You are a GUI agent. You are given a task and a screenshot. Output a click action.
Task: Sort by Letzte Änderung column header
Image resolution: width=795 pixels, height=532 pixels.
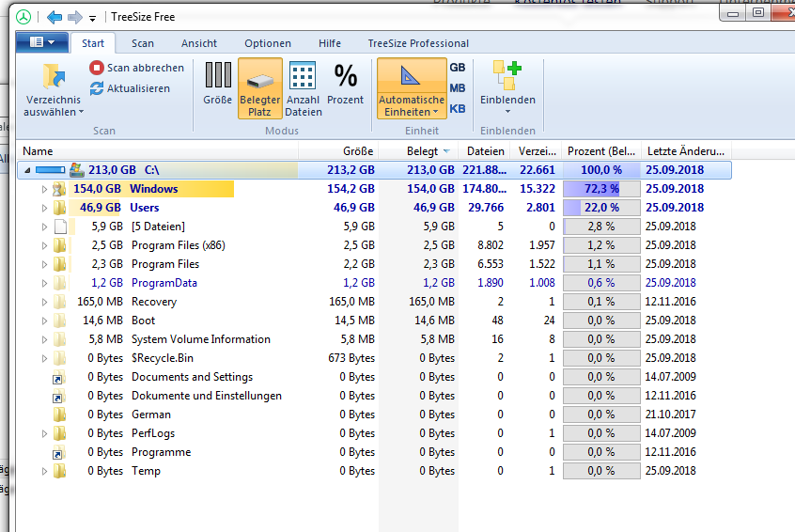[x=686, y=151]
